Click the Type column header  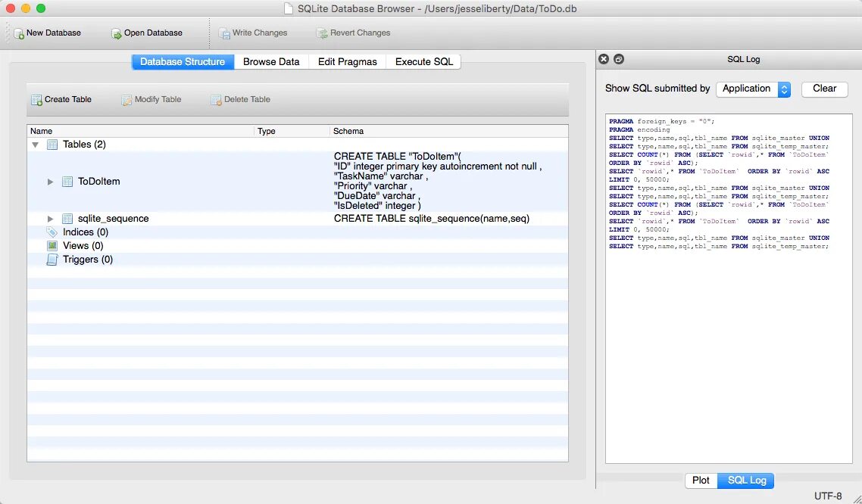click(x=292, y=131)
